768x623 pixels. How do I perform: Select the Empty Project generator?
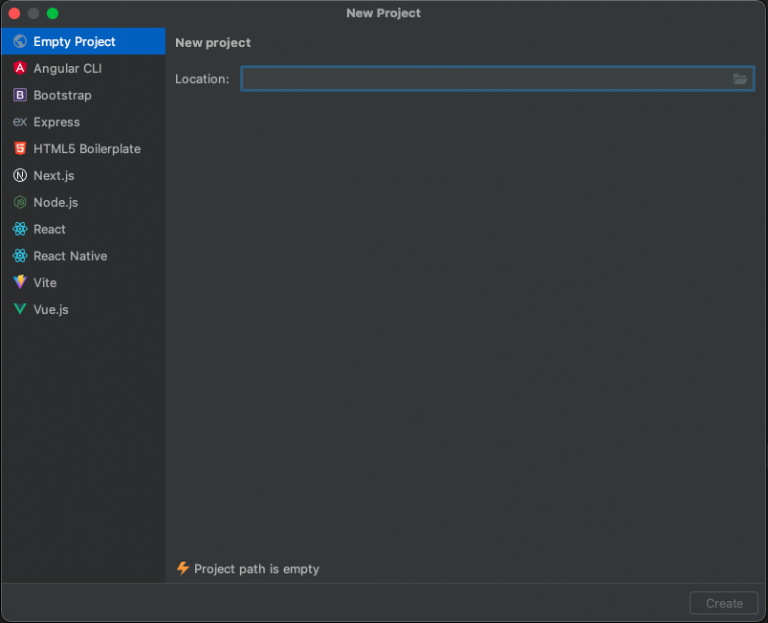[x=74, y=42]
